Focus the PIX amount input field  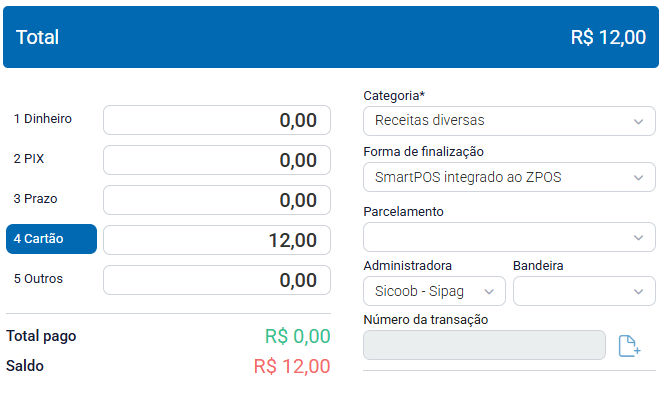216,160
